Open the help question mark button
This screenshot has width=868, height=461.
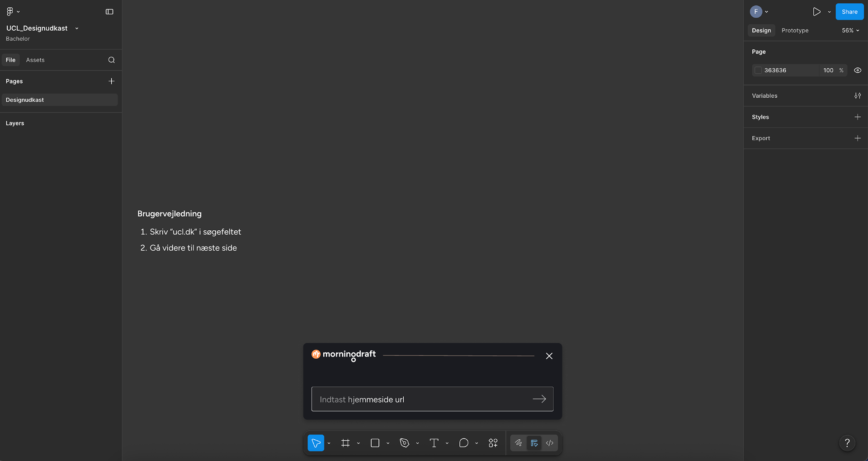point(847,443)
